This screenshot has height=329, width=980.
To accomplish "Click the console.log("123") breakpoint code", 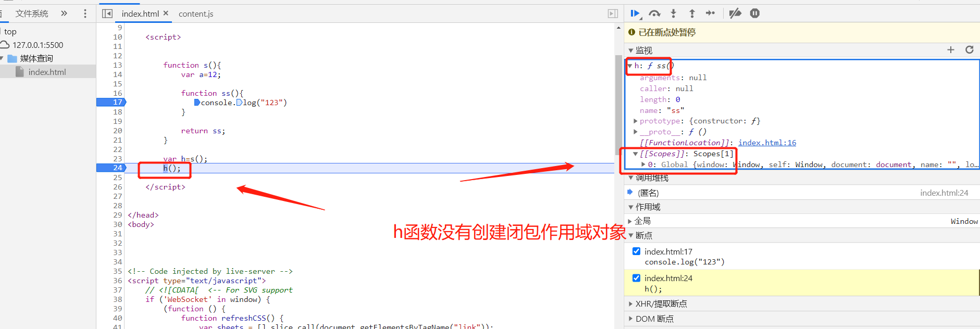I will [685, 262].
